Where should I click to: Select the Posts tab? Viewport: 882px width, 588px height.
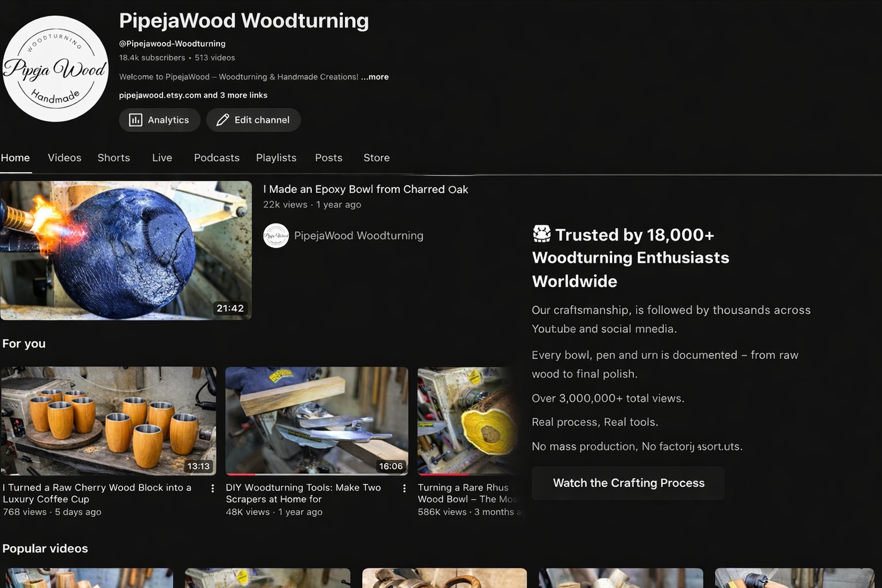click(x=328, y=158)
